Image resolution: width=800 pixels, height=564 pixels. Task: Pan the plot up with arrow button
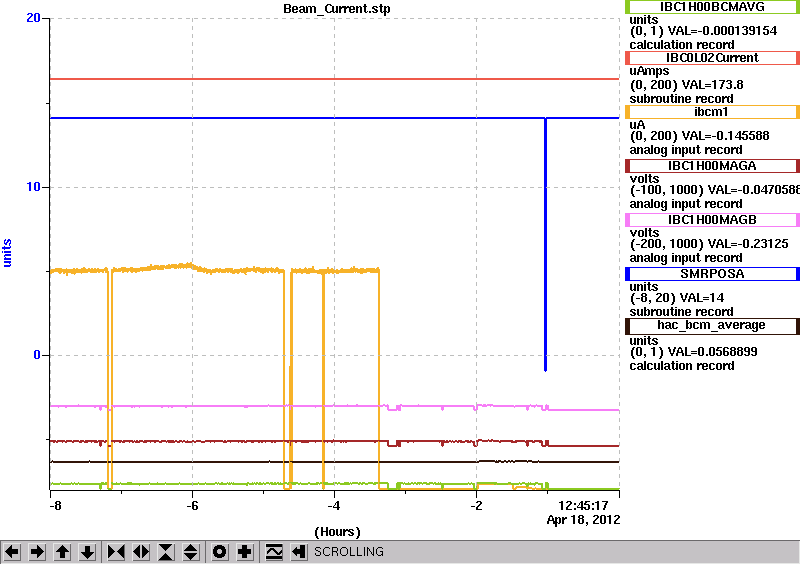coord(62,552)
